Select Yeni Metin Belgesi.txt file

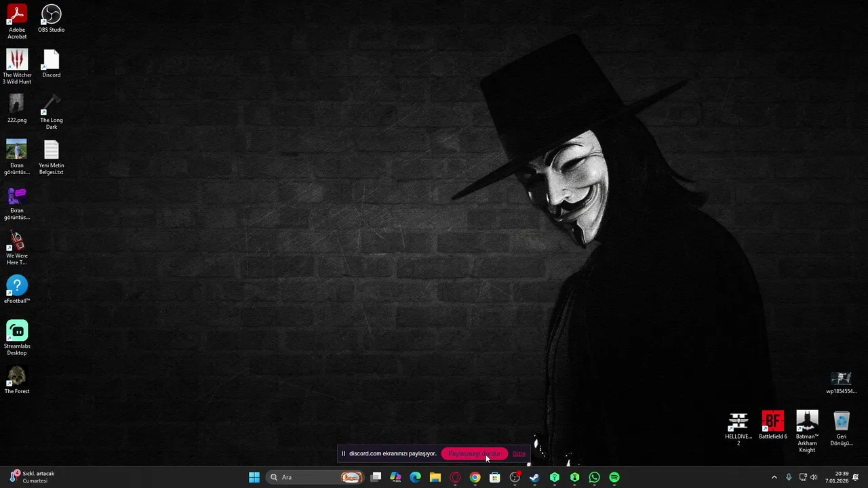pyautogui.click(x=52, y=157)
